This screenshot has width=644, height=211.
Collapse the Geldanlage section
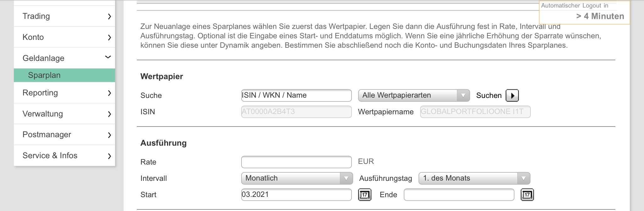pos(64,58)
